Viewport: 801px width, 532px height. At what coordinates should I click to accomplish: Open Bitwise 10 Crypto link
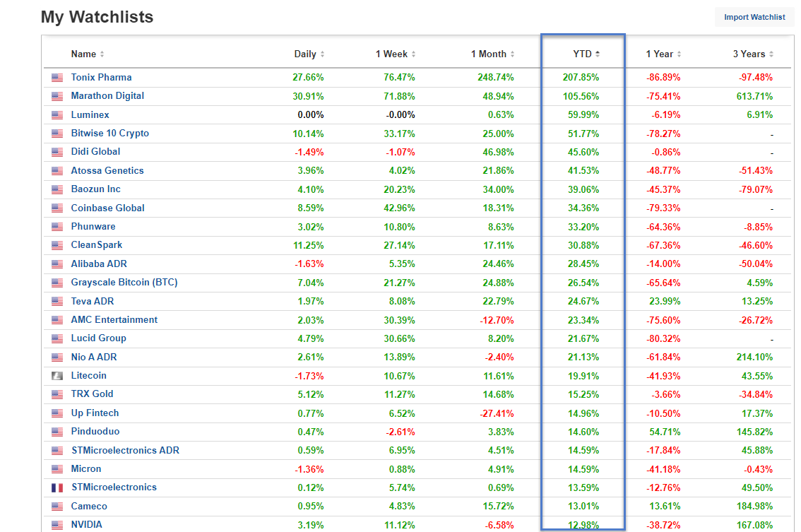click(109, 133)
